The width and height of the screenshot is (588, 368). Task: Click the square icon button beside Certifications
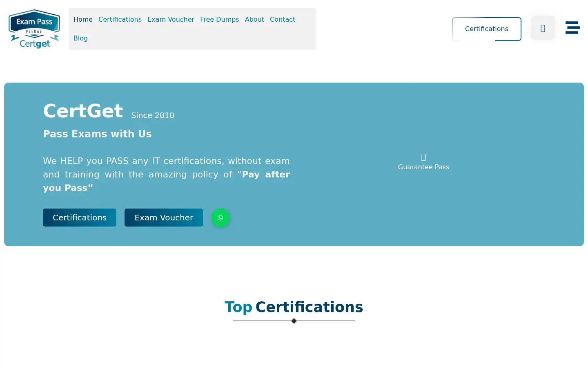[543, 28]
